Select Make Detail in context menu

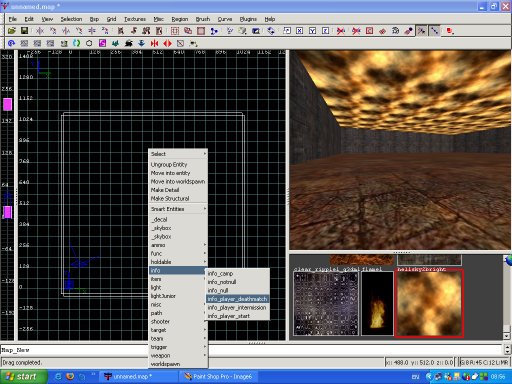coord(178,190)
